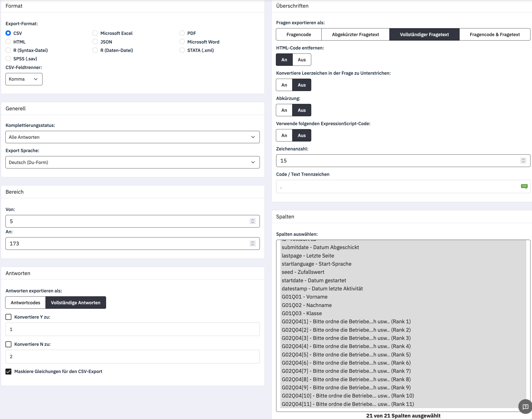Viewport: 532px width, 419px height.
Task: Focus the Konvertiere Y zu text field
Action: pos(132,329)
